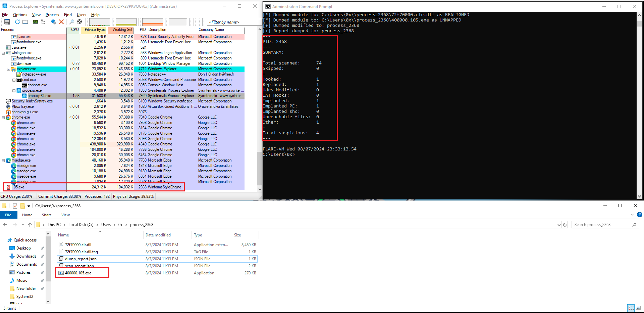The image size is (644, 313).
Task: Open the File tab in File Explorer
Action: [8, 215]
